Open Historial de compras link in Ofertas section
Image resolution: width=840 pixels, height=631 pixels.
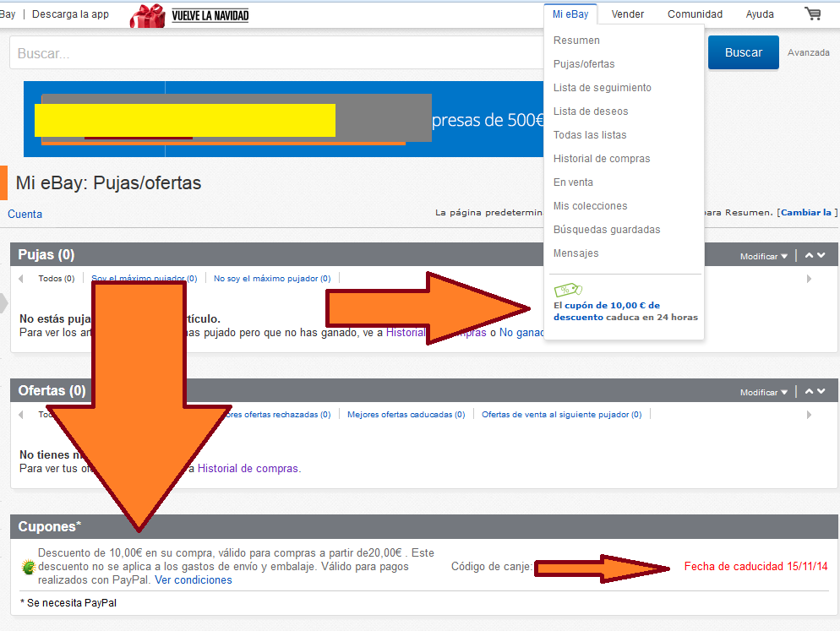click(x=248, y=469)
